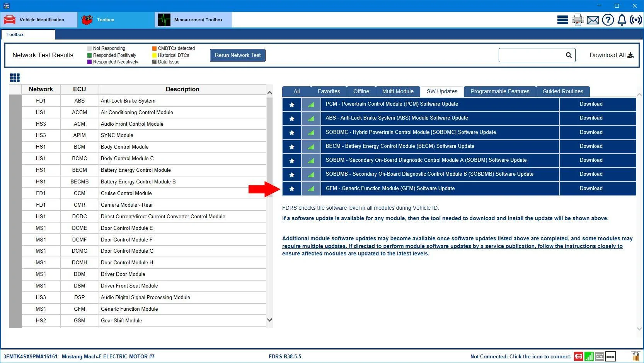Click the printer icon in top toolbar
This screenshot has height=363, width=644.
point(578,20)
